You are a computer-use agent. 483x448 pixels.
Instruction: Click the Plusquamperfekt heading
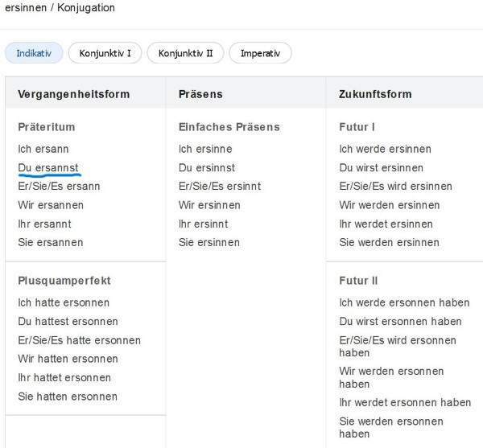[64, 281]
